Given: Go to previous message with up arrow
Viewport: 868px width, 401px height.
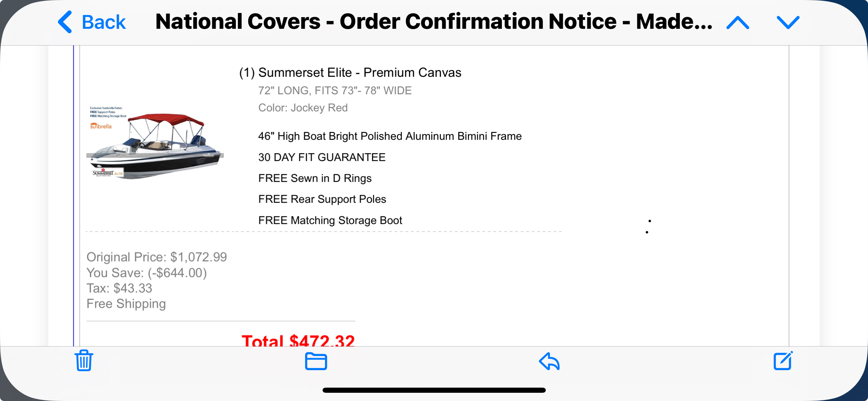Looking at the screenshot, I should (x=737, y=23).
